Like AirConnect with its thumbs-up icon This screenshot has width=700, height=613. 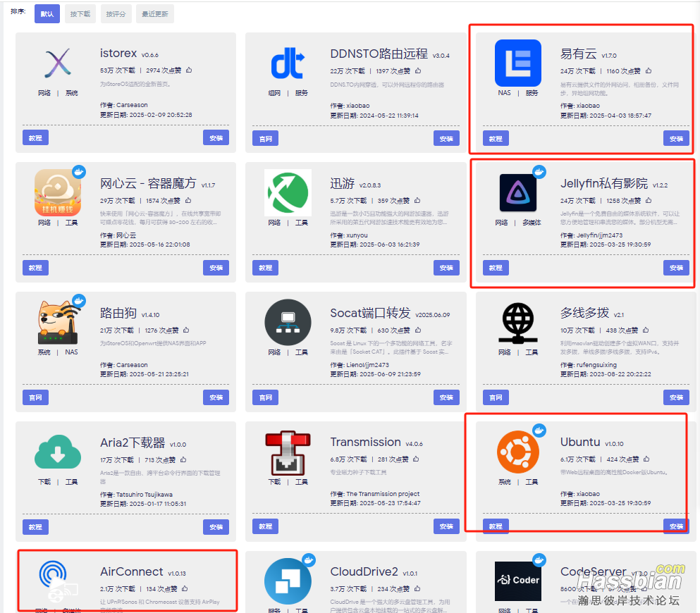[x=185, y=588]
